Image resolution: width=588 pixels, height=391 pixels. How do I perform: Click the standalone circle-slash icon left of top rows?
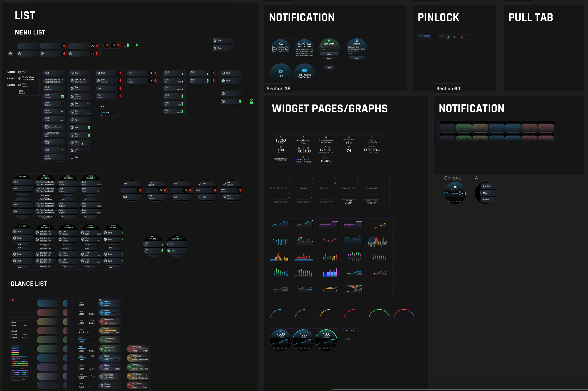(x=11, y=53)
